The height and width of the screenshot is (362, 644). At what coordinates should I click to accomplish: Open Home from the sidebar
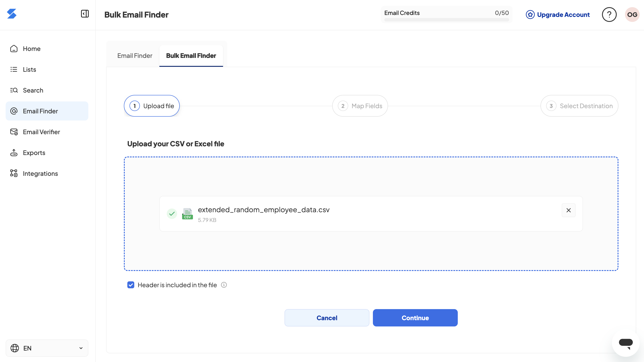(x=47, y=49)
